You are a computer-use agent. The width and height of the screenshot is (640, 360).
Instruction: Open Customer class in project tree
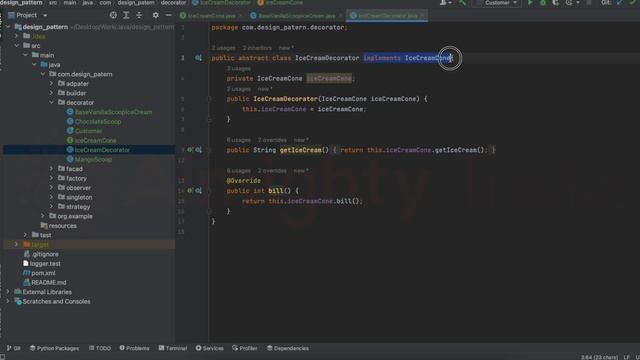[84, 131]
